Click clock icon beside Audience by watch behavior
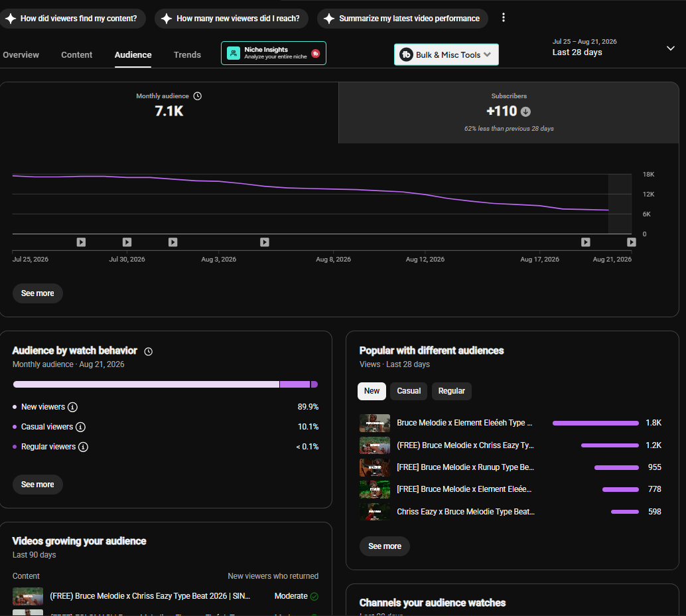Viewport: 686px width, 616px height. pyautogui.click(x=149, y=352)
